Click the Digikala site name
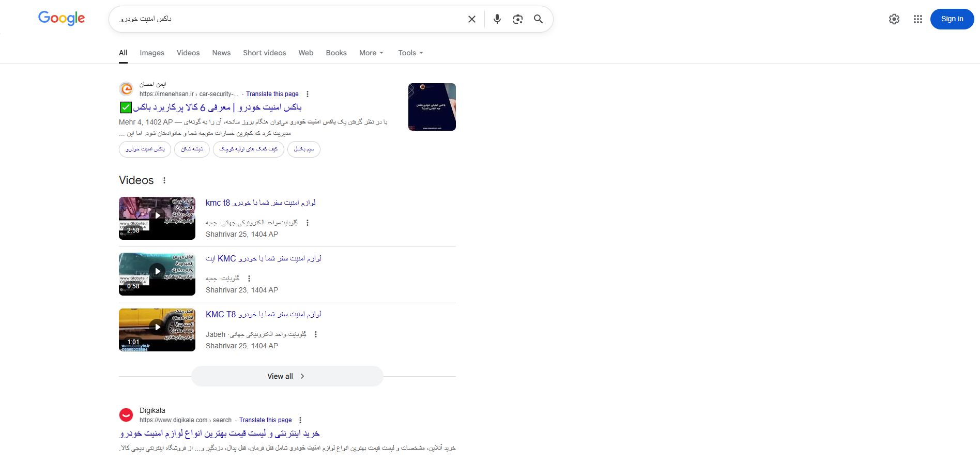The height and width of the screenshot is (463, 980). [x=152, y=410]
